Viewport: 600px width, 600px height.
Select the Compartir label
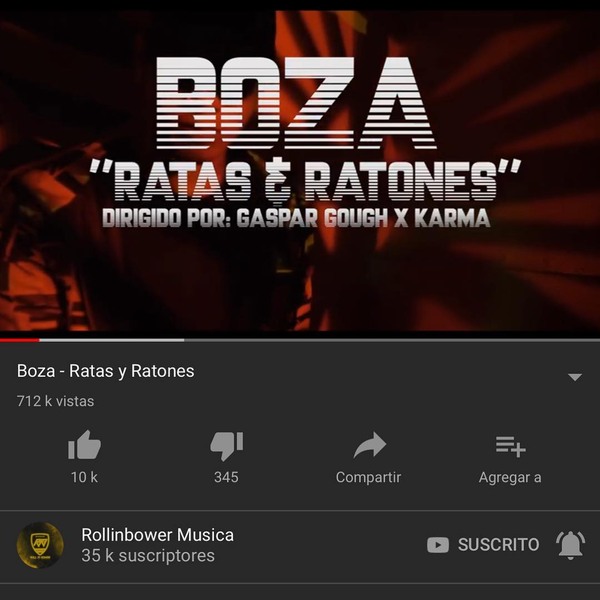[x=368, y=477]
